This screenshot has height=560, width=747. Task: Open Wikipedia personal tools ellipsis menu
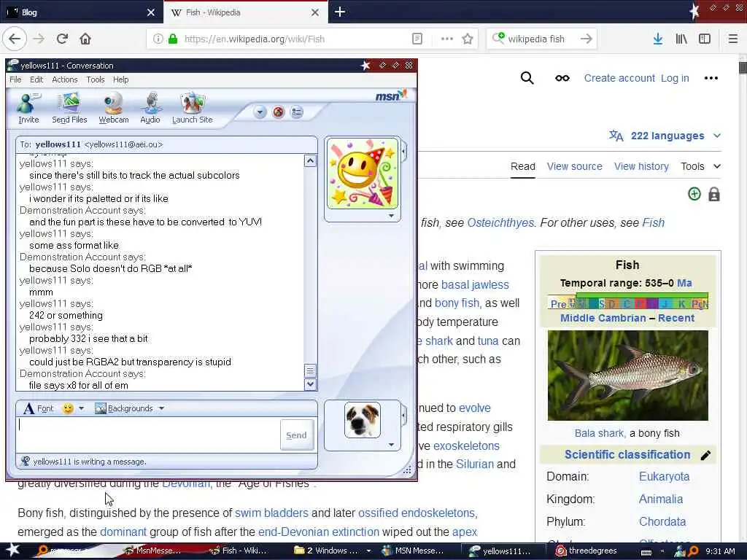coord(711,78)
